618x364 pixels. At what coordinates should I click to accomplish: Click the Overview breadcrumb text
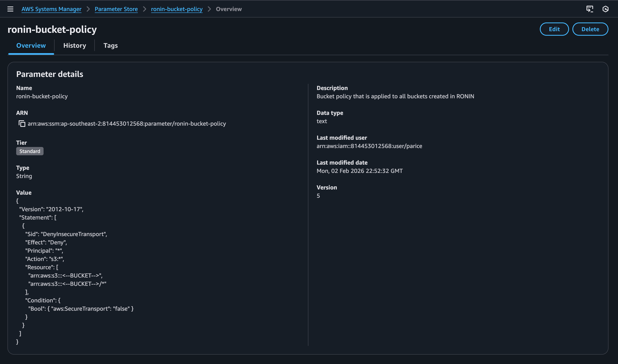(229, 9)
